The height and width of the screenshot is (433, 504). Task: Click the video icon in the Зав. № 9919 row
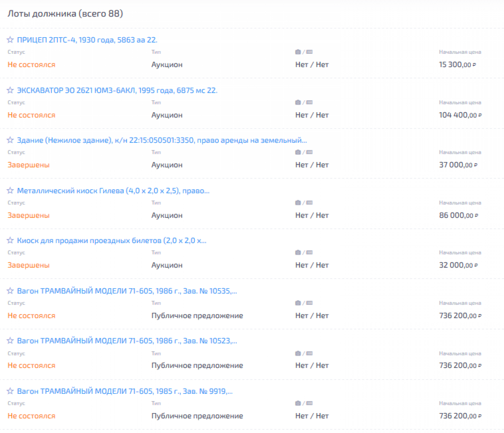(x=309, y=403)
